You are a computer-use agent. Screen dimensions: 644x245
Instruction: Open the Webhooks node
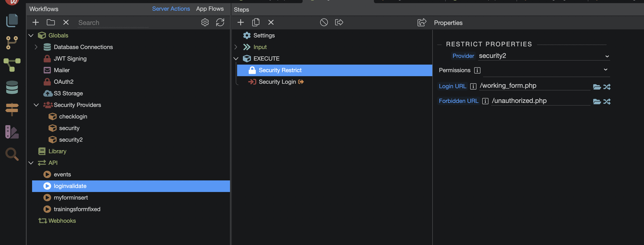point(62,221)
